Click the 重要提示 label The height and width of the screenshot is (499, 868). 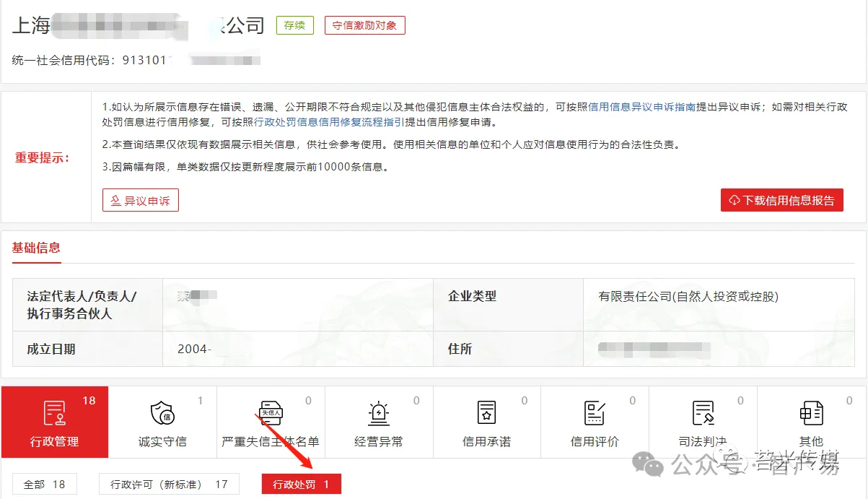point(43,157)
